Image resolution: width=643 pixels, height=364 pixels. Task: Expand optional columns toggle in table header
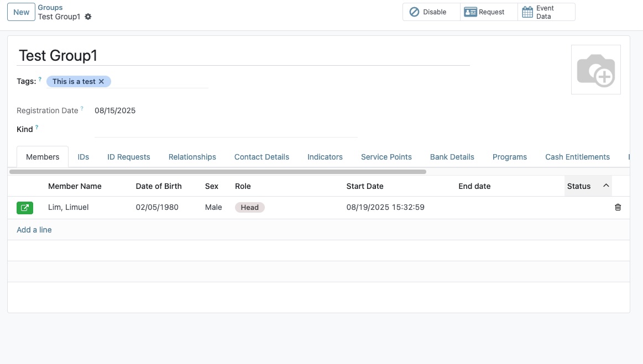click(x=606, y=186)
